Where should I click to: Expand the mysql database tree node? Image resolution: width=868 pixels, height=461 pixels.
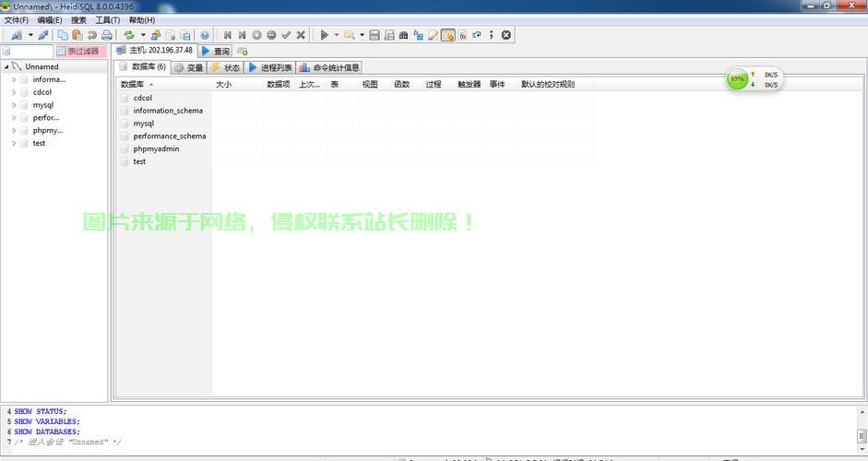coord(14,105)
